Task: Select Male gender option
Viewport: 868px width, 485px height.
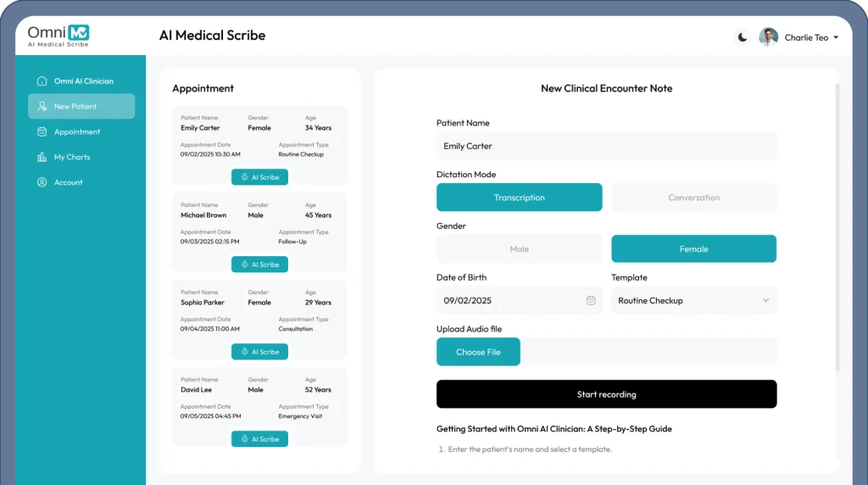Action: 519,249
